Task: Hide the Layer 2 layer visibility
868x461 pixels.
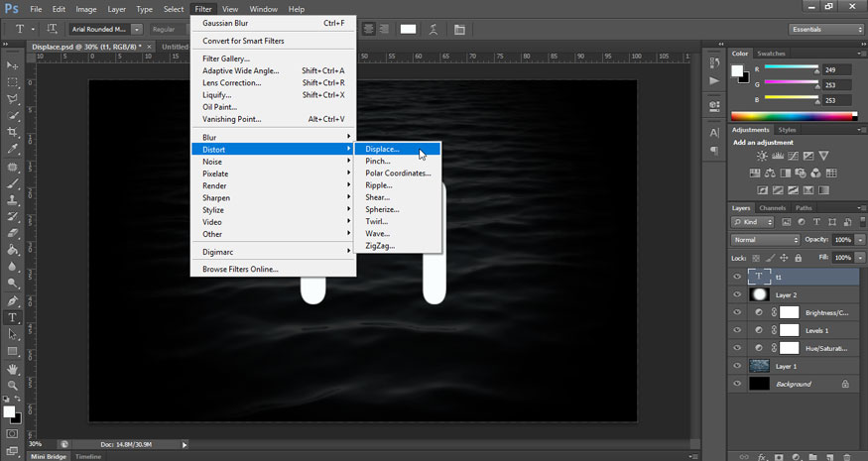Action: (x=736, y=295)
